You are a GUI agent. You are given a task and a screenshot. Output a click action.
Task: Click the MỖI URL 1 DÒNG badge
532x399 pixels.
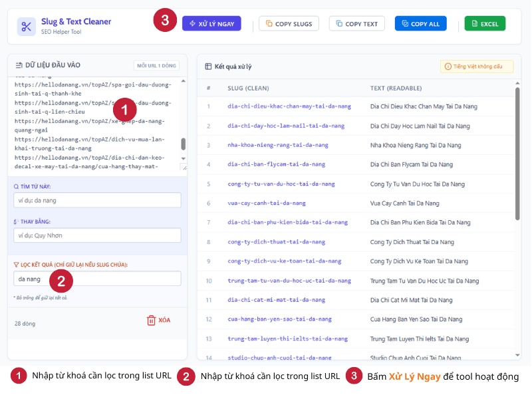point(156,65)
